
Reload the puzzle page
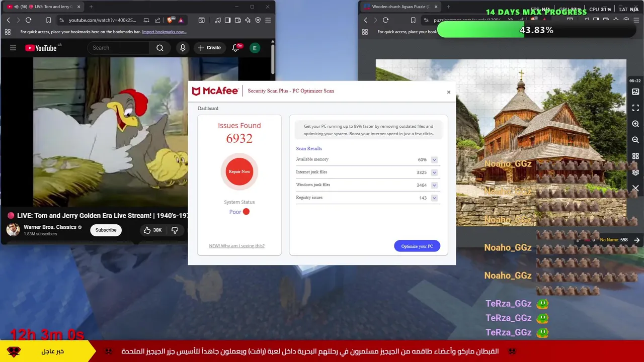point(385,20)
